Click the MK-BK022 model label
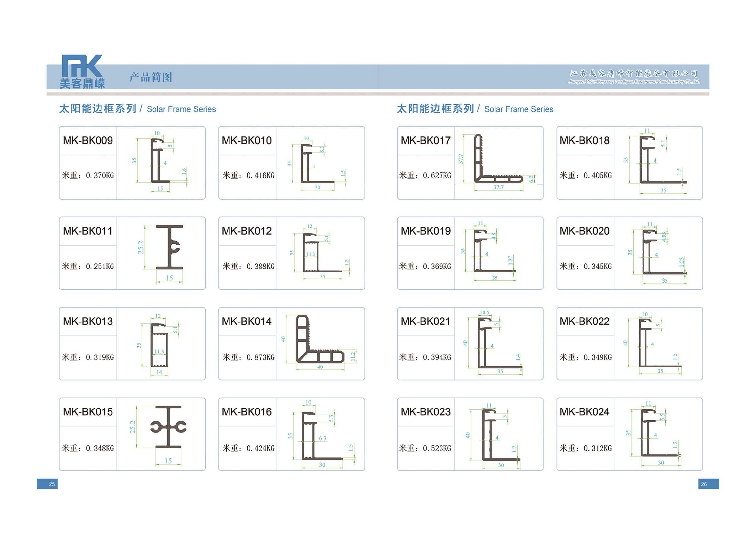 click(585, 321)
